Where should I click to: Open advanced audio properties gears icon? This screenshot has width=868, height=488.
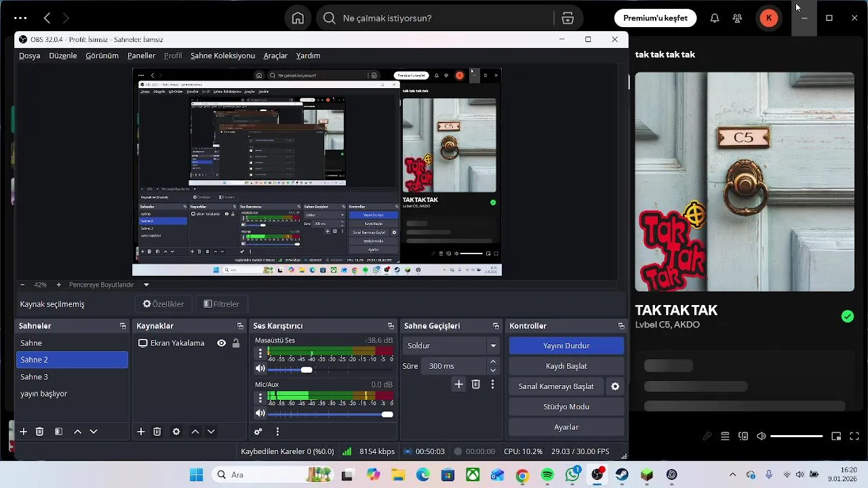(258, 432)
